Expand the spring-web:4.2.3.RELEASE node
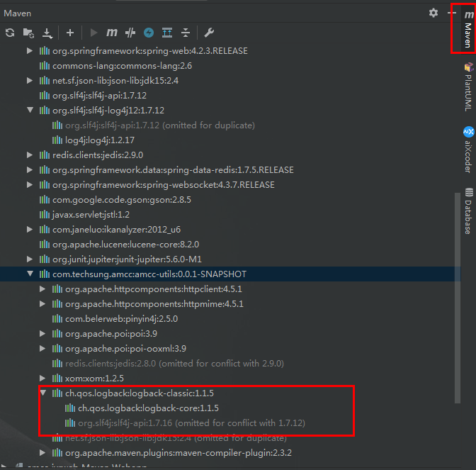This screenshot has width=476, height=470. pyautogui.click(x=30, y=51)
